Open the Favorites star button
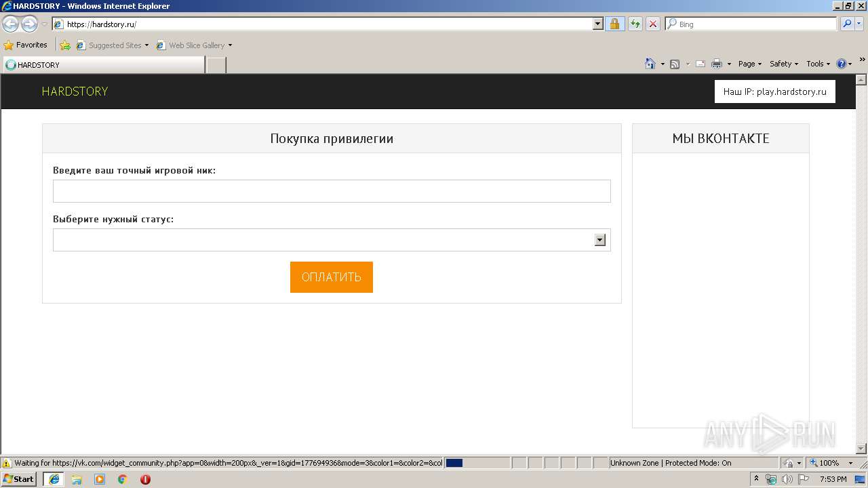Image resolution: width=868 pixels, height=488 pixels. click(25, 45)
